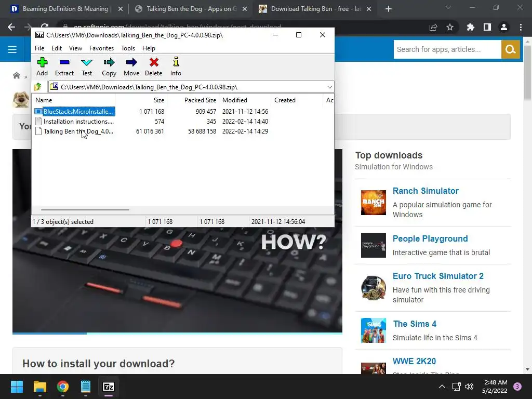Image resolution: width=532 pixels, height=399 pixels.
Task: Extract files using the Extract icon
Action: point(64,66)
